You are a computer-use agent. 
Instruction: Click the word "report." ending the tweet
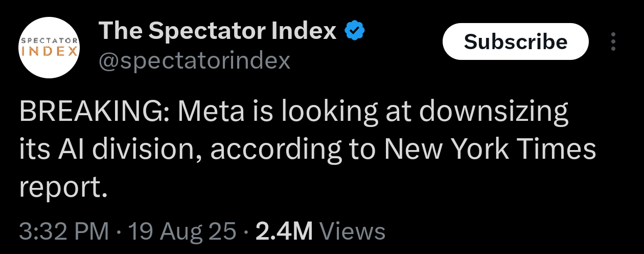[x=63, y=187]
